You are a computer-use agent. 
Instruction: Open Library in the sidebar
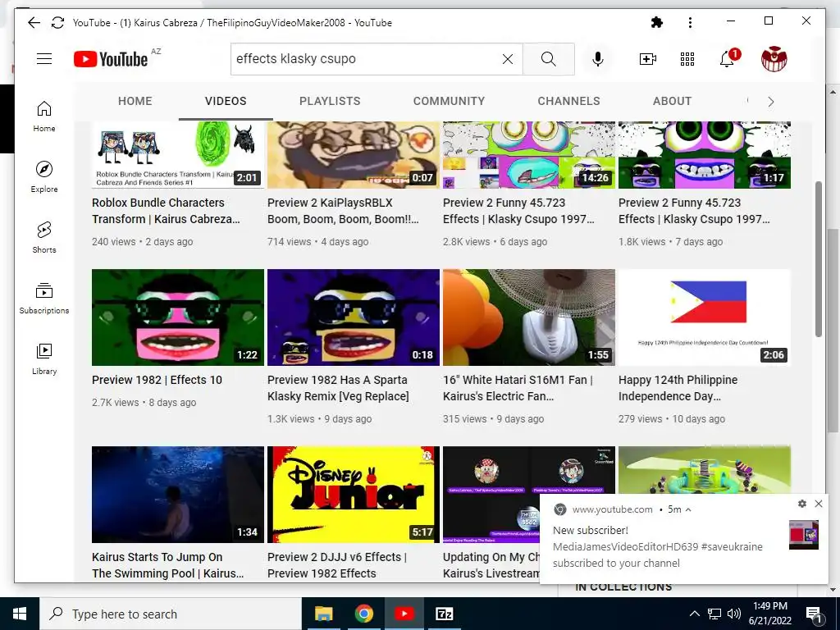click(x=44, y=359)
